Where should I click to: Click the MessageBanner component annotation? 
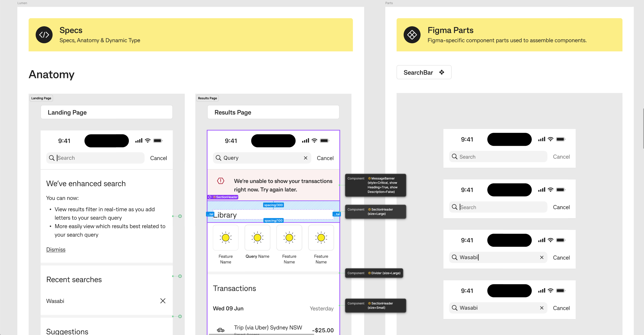(x=375, y=185)
